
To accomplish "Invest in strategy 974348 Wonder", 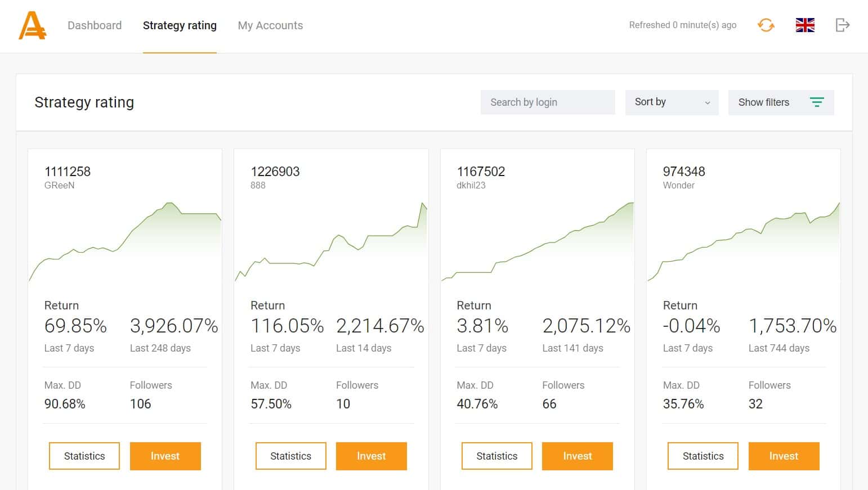I will 784,456.
